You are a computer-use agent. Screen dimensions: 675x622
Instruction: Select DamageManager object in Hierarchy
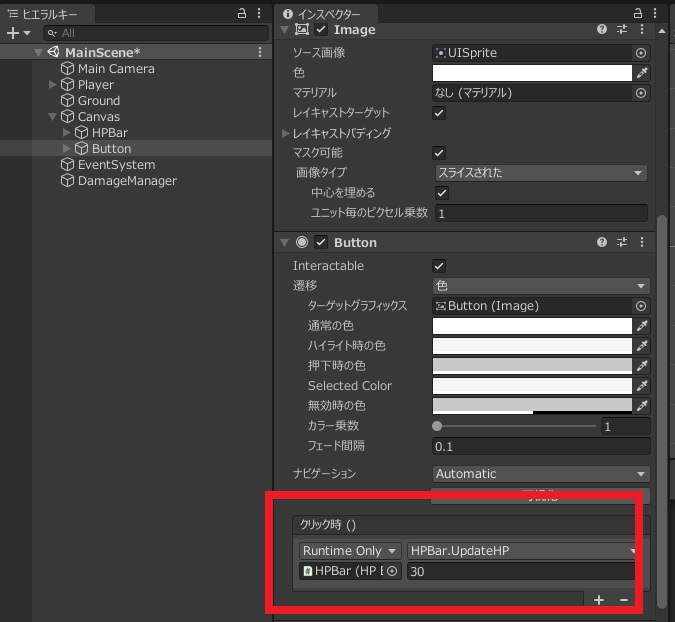pyautogui.click(x=127, y=180)
